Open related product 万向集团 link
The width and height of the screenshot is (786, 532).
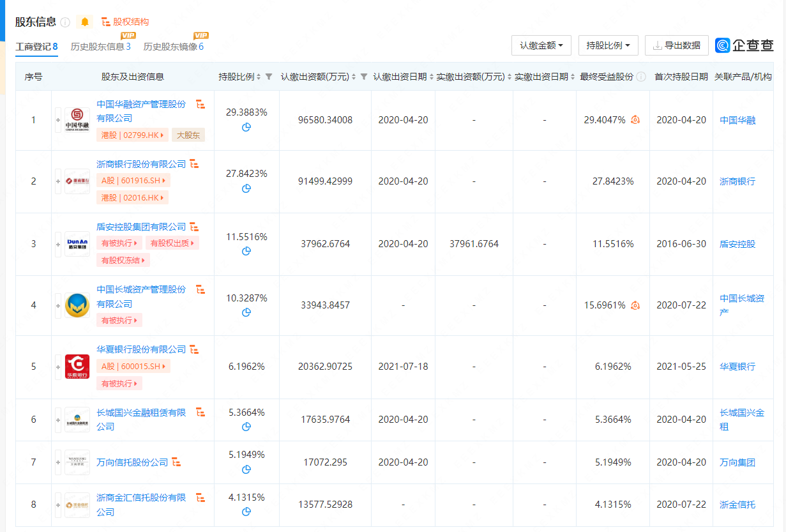point(737,462)
